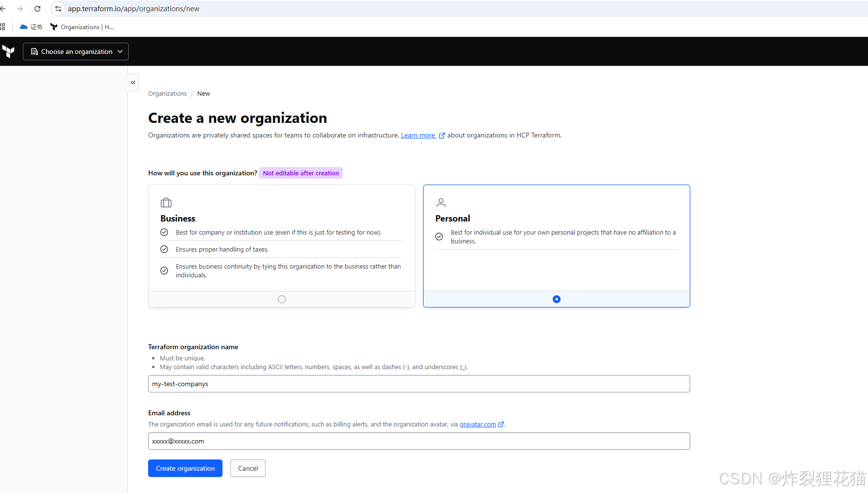Click the Not editable after creation badge
Screen dimensions: 868x493
click(x=301, y=173)
